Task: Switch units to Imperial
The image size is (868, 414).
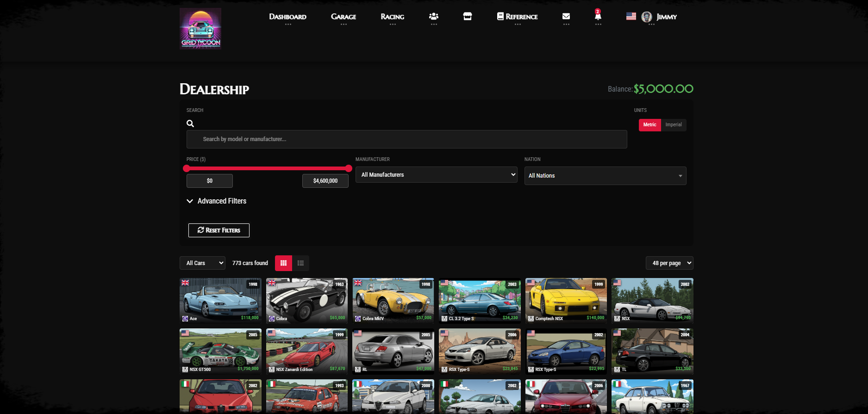Action: coord(673,125)
